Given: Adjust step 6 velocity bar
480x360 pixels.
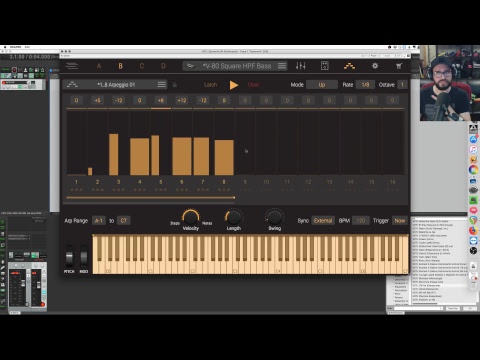Looking at the screenshot, I should 182,156.
